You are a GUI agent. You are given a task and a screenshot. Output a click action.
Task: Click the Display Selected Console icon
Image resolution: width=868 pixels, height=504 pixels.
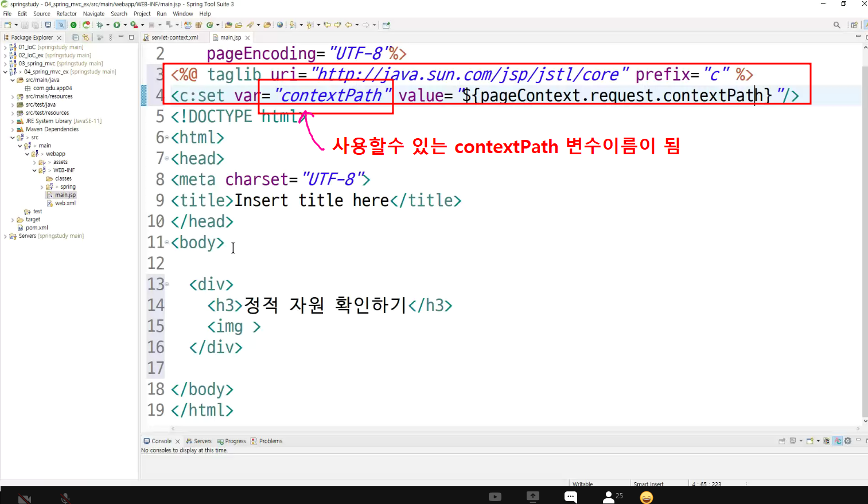coord(792,441)
